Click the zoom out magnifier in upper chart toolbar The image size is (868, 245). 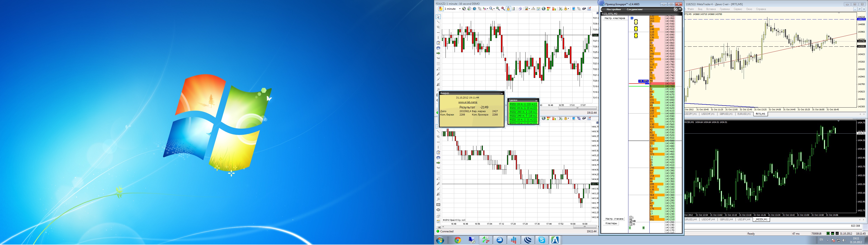click(x=503, y=9)
